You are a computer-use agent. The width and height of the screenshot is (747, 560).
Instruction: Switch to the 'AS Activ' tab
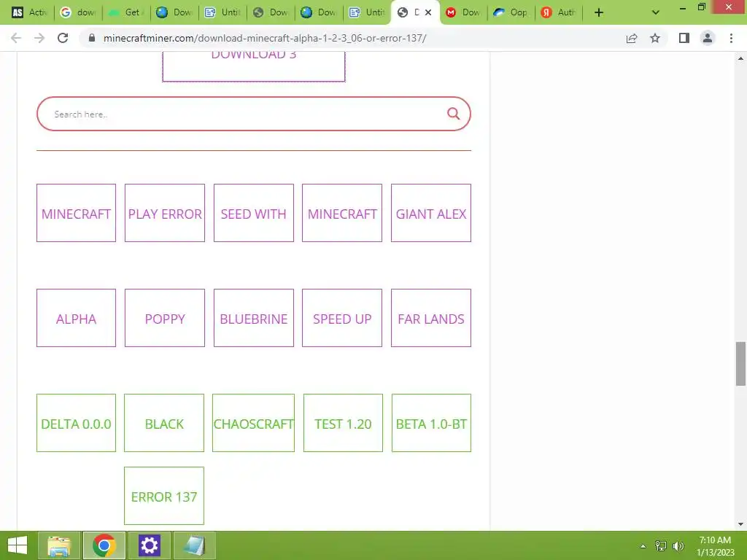(29, 12)
